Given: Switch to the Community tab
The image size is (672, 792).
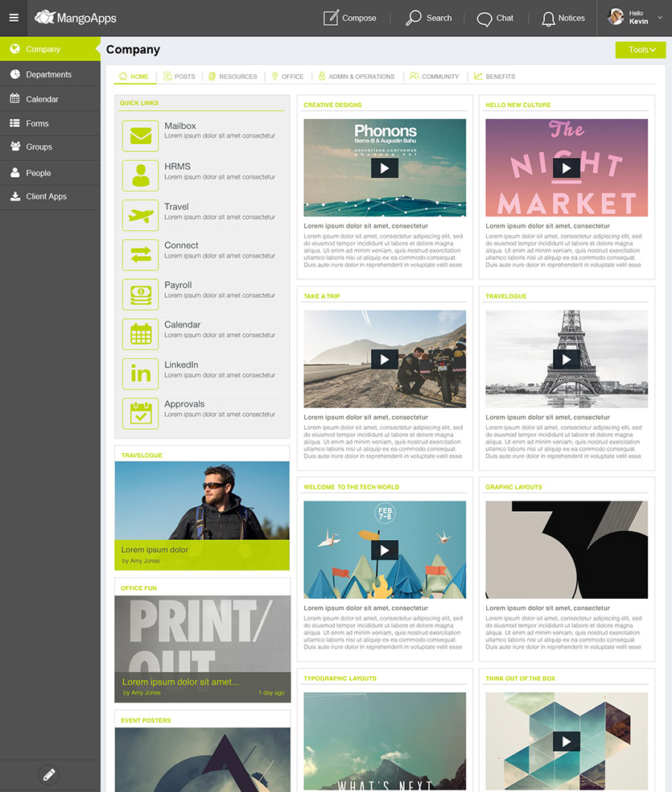Looking at the screenshot, I should pyautogui.click(x=435, y=76).
